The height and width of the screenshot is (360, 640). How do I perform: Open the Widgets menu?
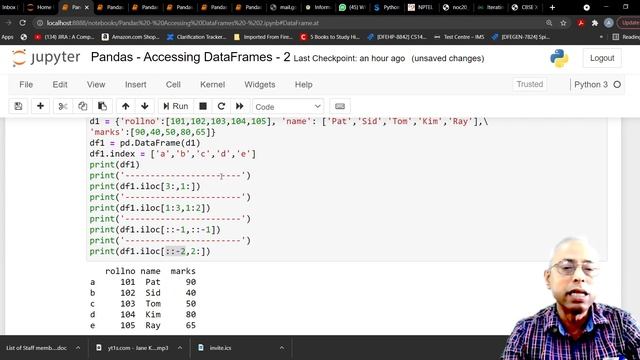point(260,84)
